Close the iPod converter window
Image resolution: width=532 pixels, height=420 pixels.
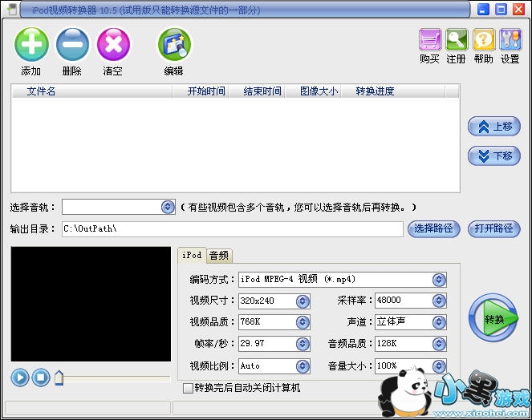(518, 9)
